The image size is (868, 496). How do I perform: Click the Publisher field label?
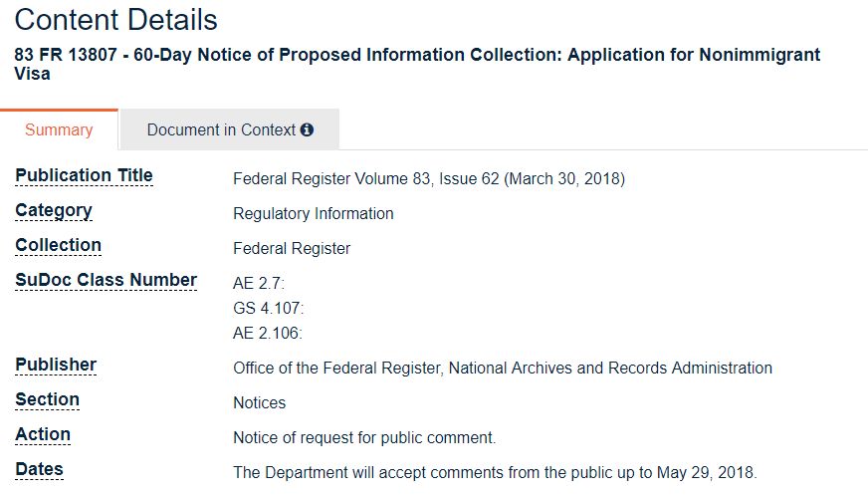(x=56, y=366)
